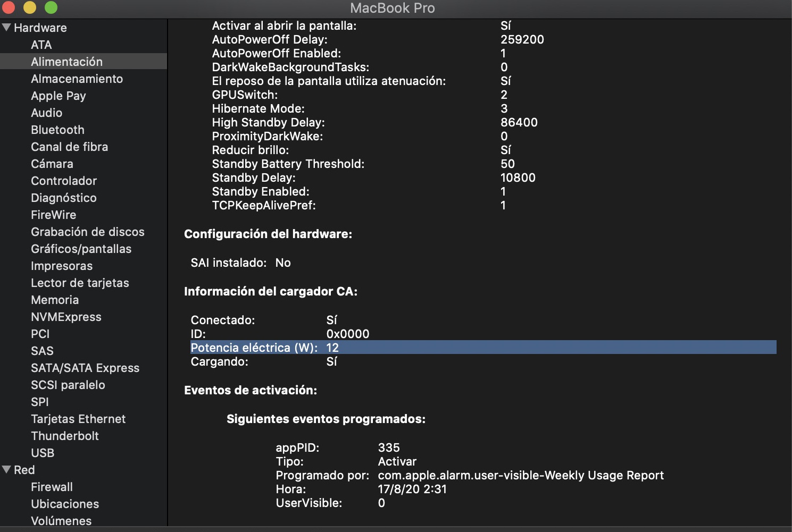Open NVMExpress in the sidebar

point(66,317)
